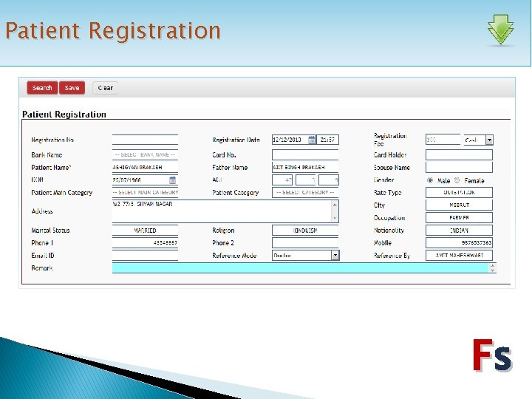Click the Address scrollbar up arrow
Screen dimensions: 532x399
335,205
